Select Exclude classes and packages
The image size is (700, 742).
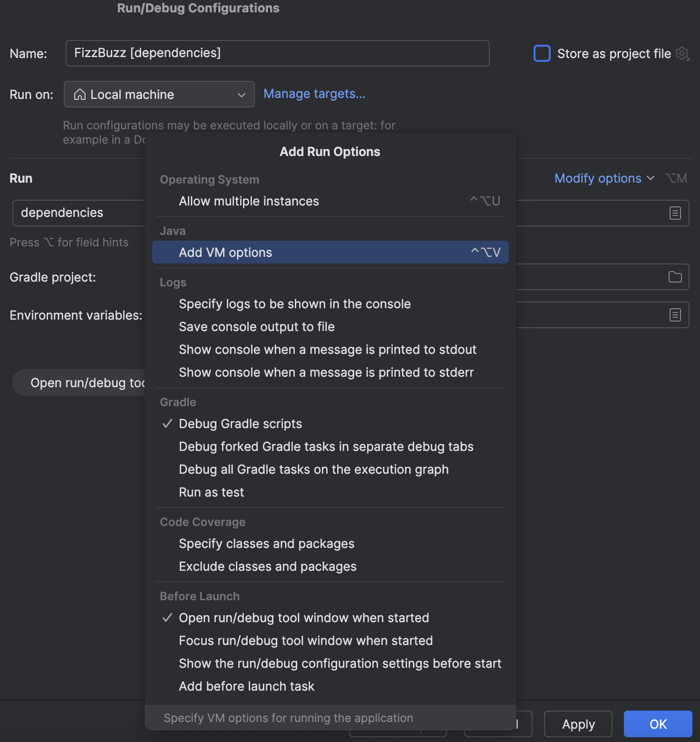[x=267, y=566]
